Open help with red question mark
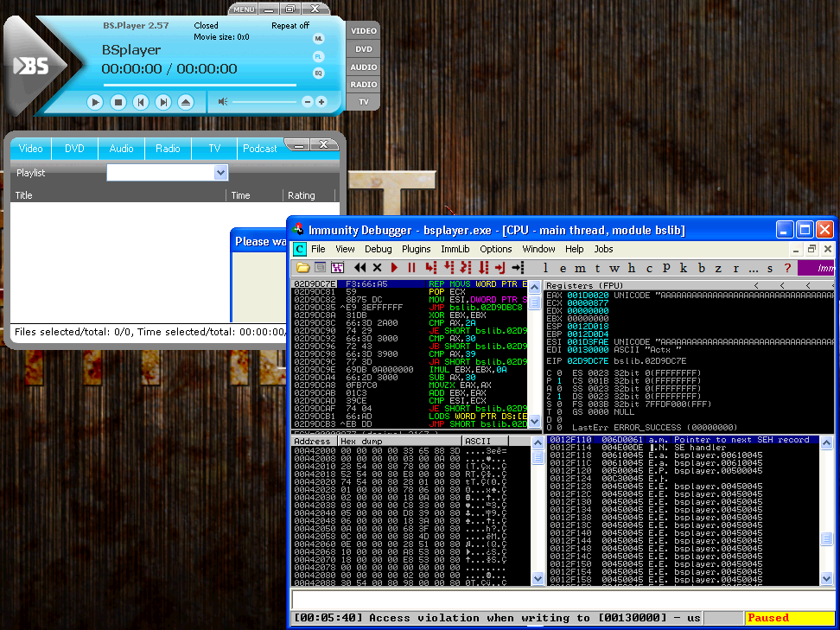840x630 pixels. [787, 268]
